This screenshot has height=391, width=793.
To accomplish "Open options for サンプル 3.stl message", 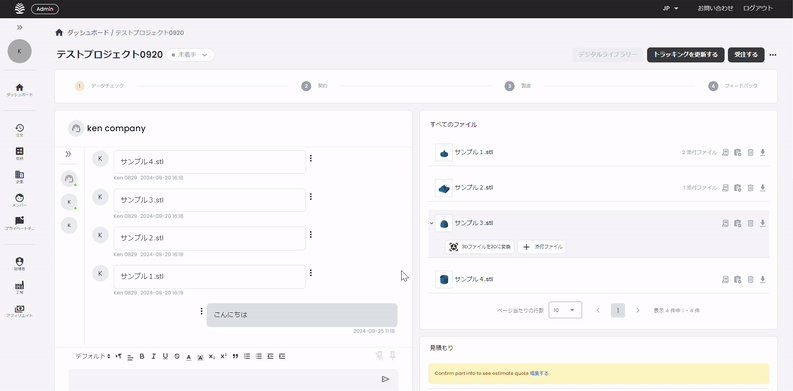I will click(x=311, y=196).
